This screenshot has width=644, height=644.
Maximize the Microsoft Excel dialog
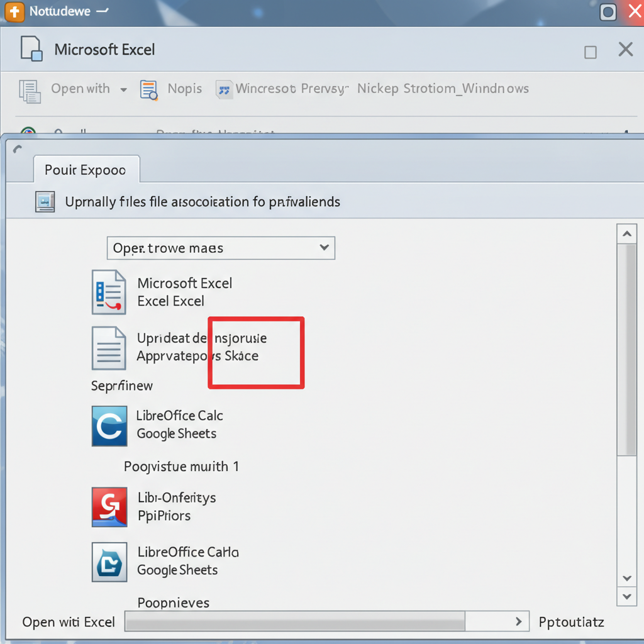[590, 52]
